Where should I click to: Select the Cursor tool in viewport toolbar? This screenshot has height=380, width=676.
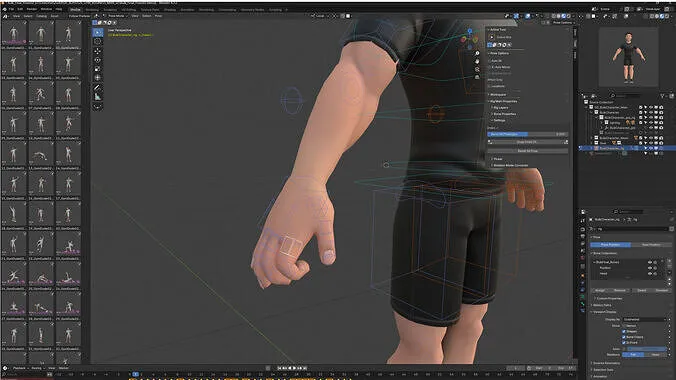[98, 41]
